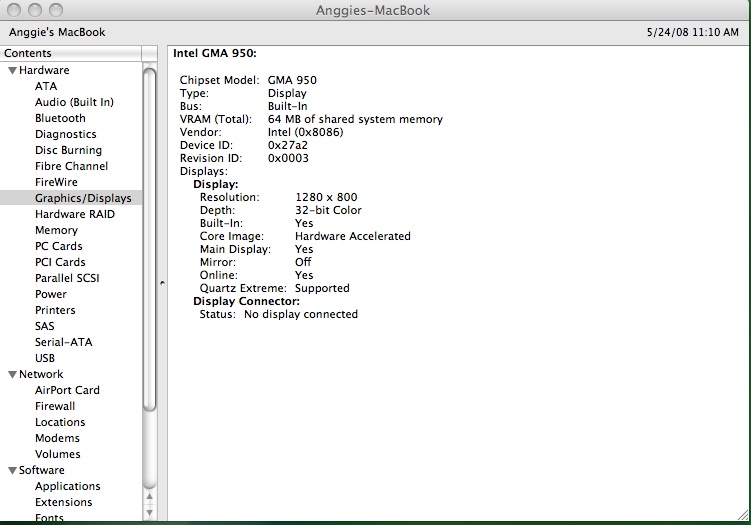
Task: Click the pane split divider handle
Action: point(162,283)
